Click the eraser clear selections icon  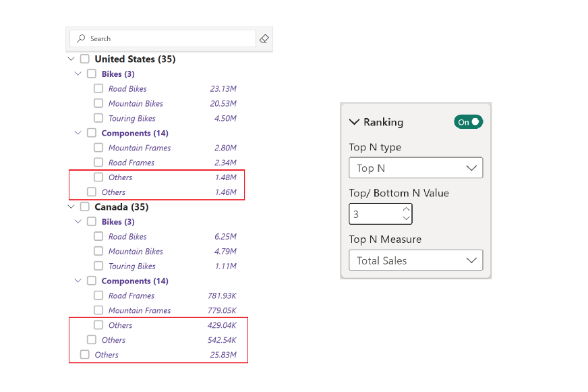pos(264,38)
